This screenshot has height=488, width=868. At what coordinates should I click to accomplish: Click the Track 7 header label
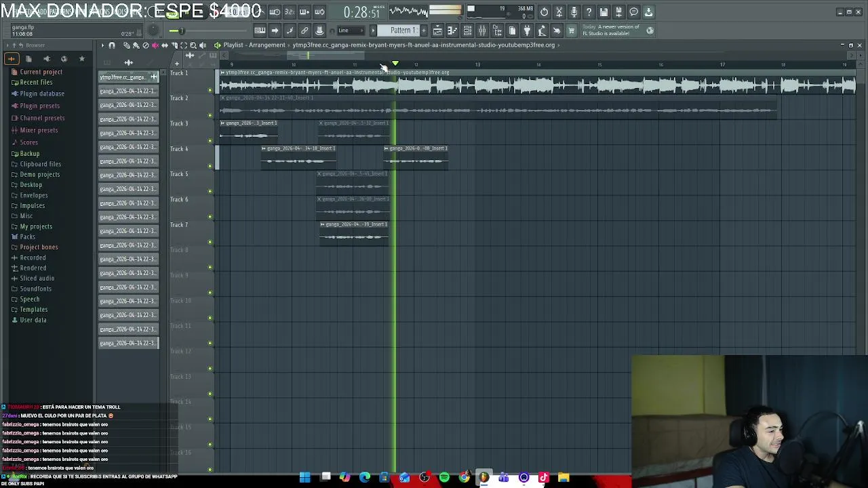click(x=179, y=225)
